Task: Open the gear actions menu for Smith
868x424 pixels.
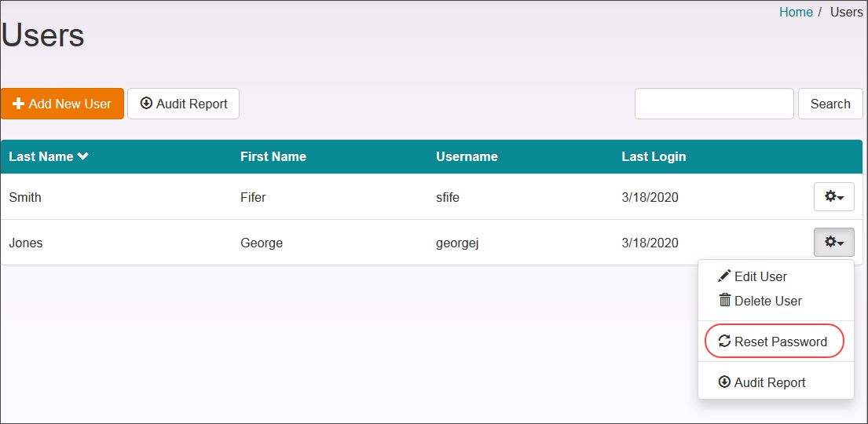Action: pyautogui.click(x=833, y=197)
